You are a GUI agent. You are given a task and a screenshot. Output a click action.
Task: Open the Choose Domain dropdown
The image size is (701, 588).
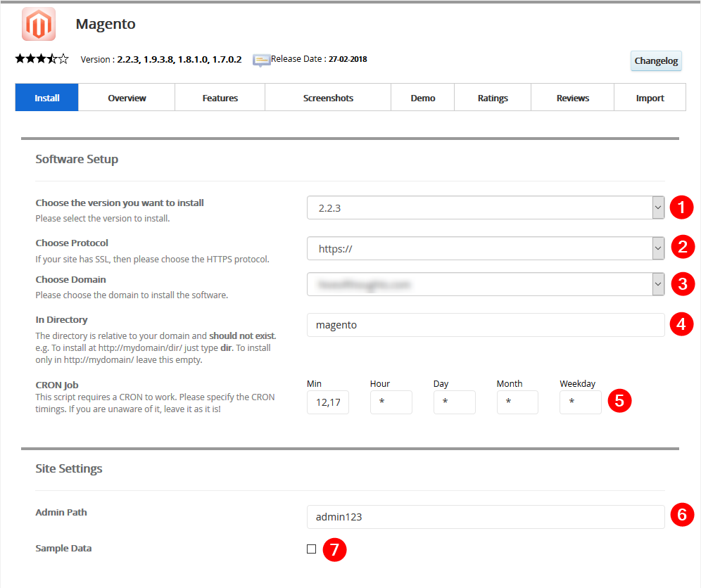point(486,284)
